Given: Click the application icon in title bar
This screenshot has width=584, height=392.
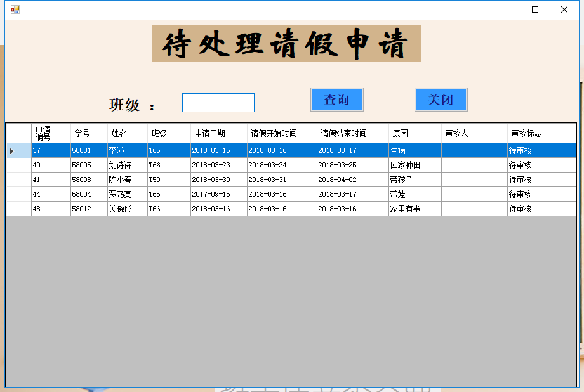Looking at the screenshot, I should coord(15,10).
